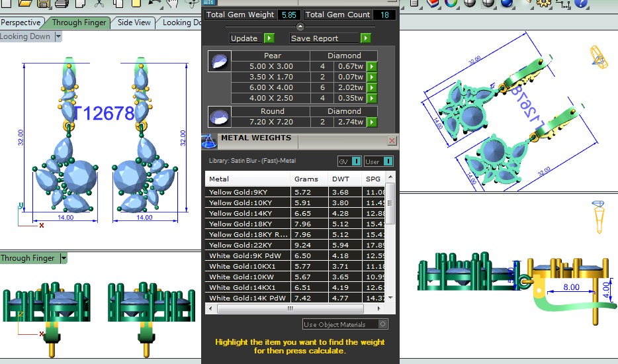Click the DWT column header
618x364 pixels.
[x=345, y=179]
